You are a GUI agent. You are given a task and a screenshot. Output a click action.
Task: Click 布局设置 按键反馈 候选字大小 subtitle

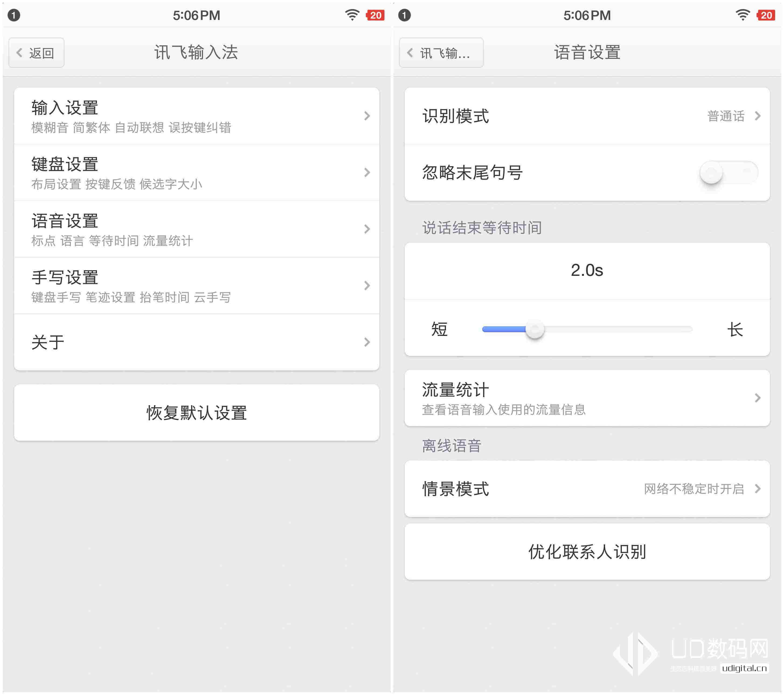117,185
